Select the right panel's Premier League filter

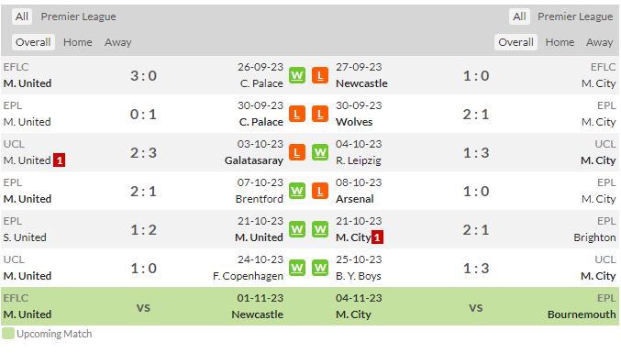pos(575,17)
